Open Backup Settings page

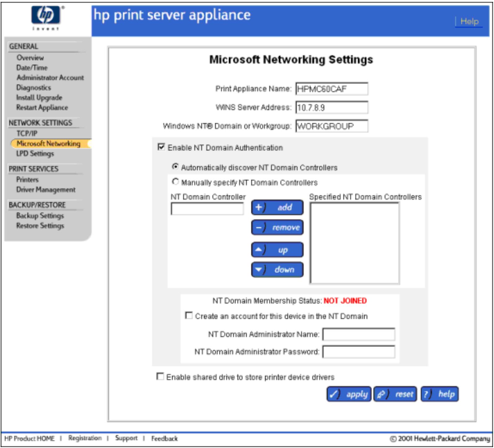(x=40, y=216)
